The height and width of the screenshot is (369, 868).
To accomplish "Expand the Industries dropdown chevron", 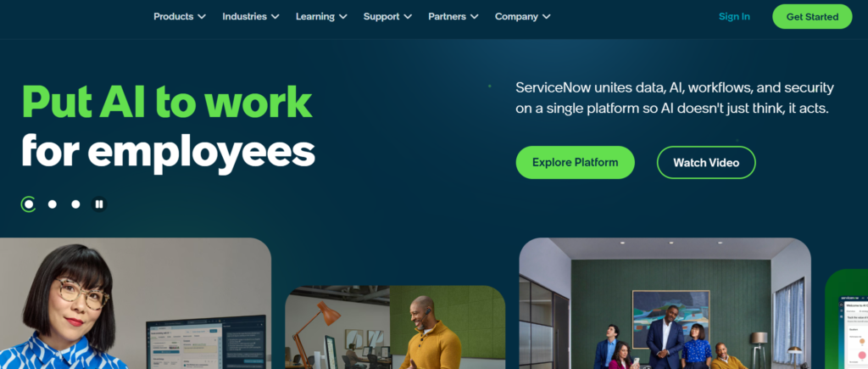I will (x=275, y=17).
